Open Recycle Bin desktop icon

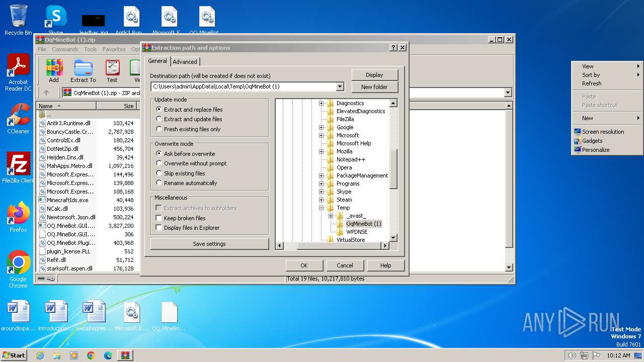[18, 20]
